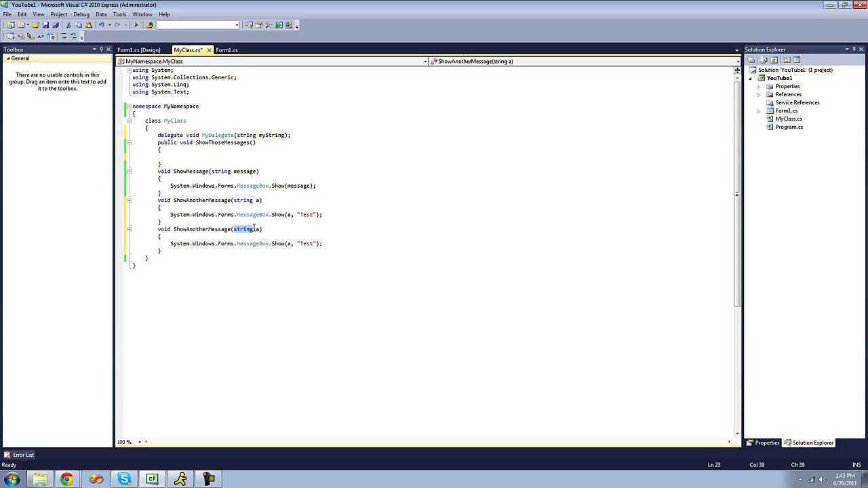Switch to the Form1.cs [Design] tab
This screenshot has width=868, height=488.
pyautogui.click(x=139, y=50)
